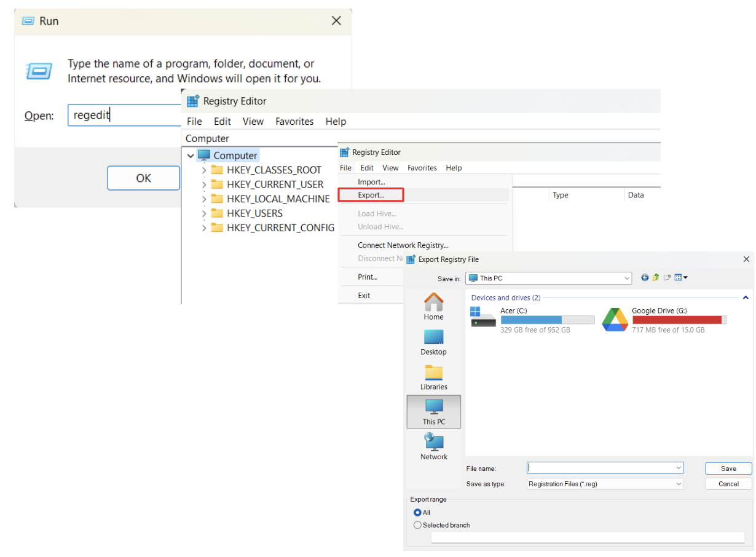This screenshot has height=557, width=756.
Task: Select the Desktop location icon
Action: (433, 340)
